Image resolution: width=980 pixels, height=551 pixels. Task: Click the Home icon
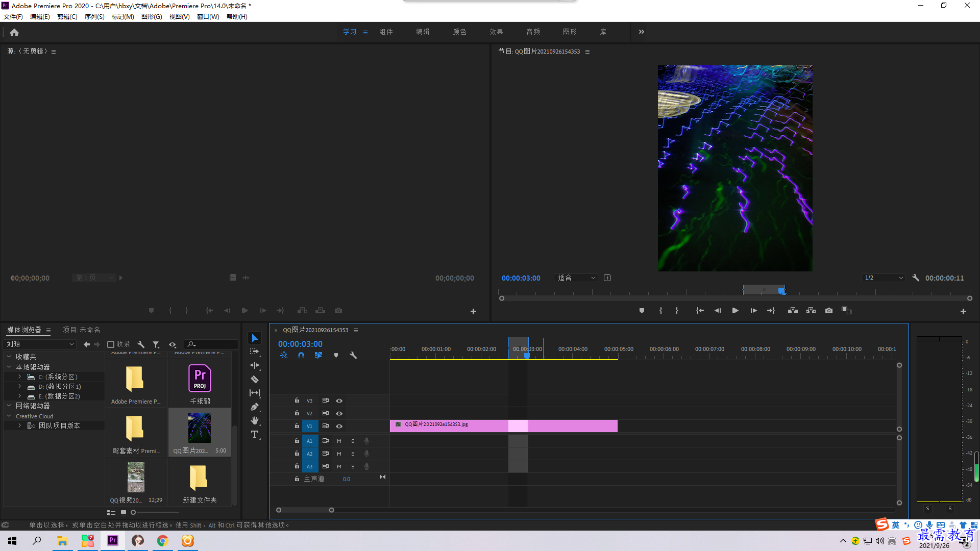14,32
